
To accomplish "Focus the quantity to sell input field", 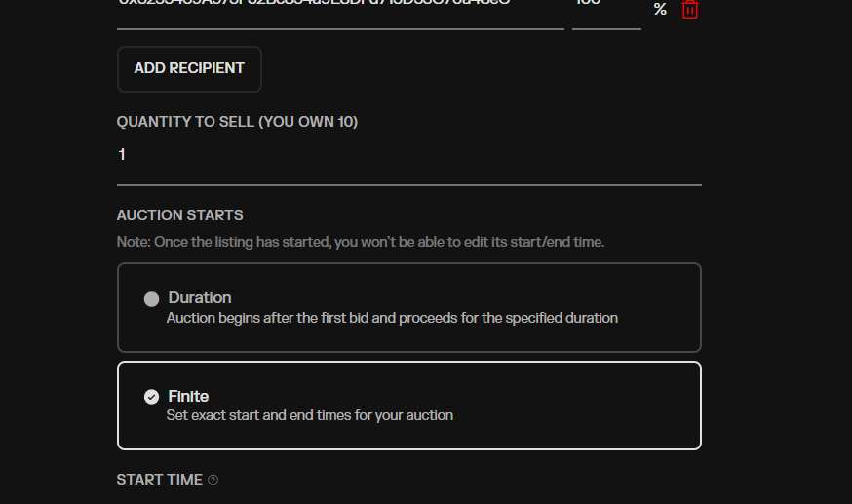I will click(408, 155).
